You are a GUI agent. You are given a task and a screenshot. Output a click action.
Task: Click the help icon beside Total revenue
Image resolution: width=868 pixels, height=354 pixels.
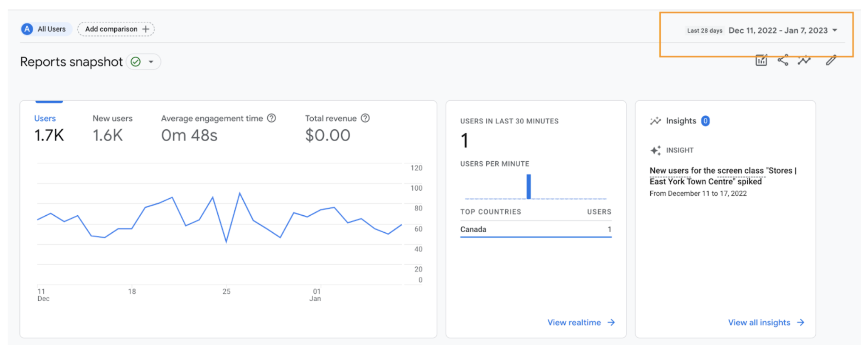(x=365, y=118)
